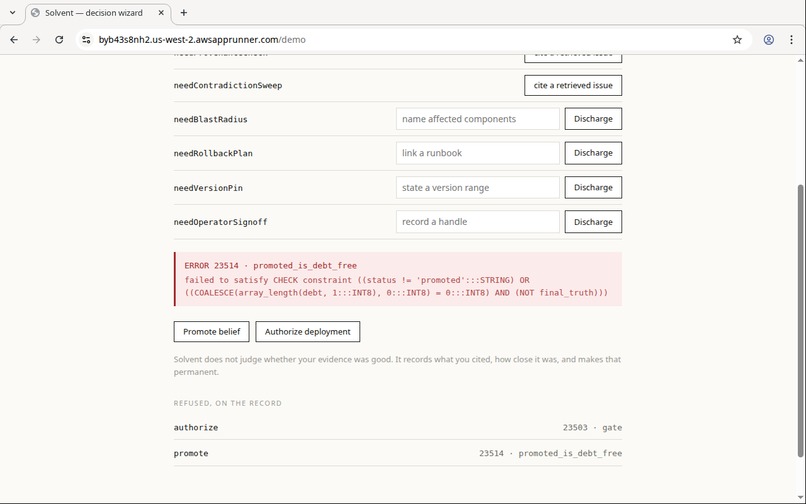Discharge the needRollbackPlan obligation
The height and width of the screenshot is (504, 806).
[x=593, y=153]
